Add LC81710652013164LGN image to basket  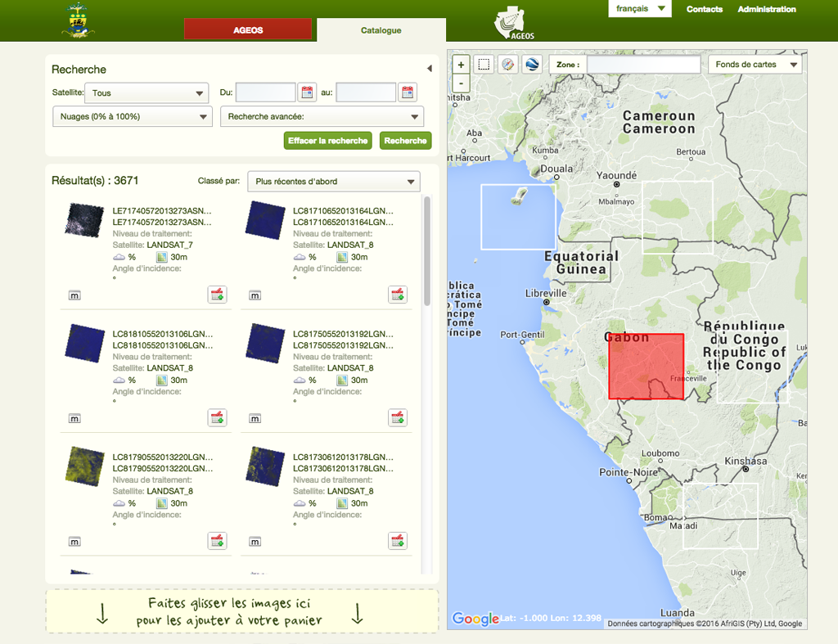398,295
